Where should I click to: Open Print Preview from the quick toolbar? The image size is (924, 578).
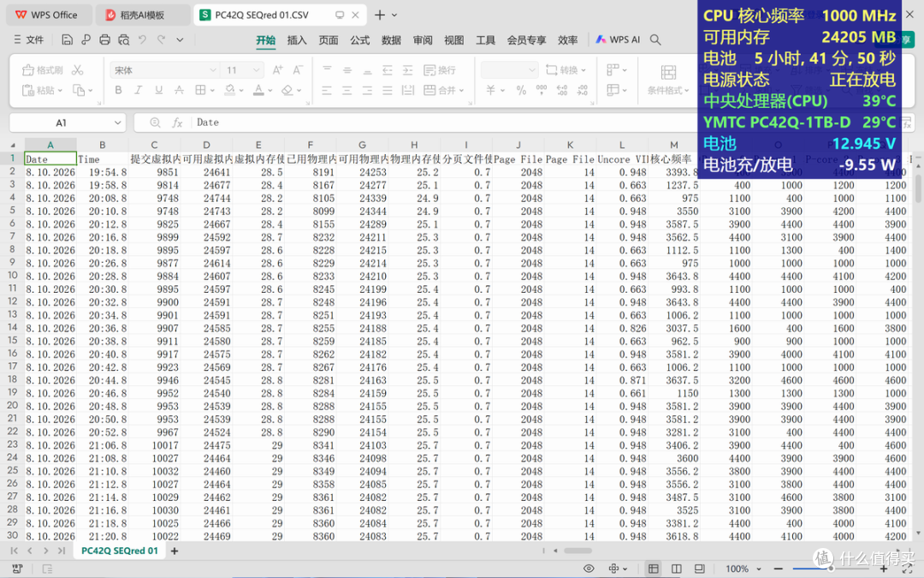pyautogui.click(x=124, y=39)
